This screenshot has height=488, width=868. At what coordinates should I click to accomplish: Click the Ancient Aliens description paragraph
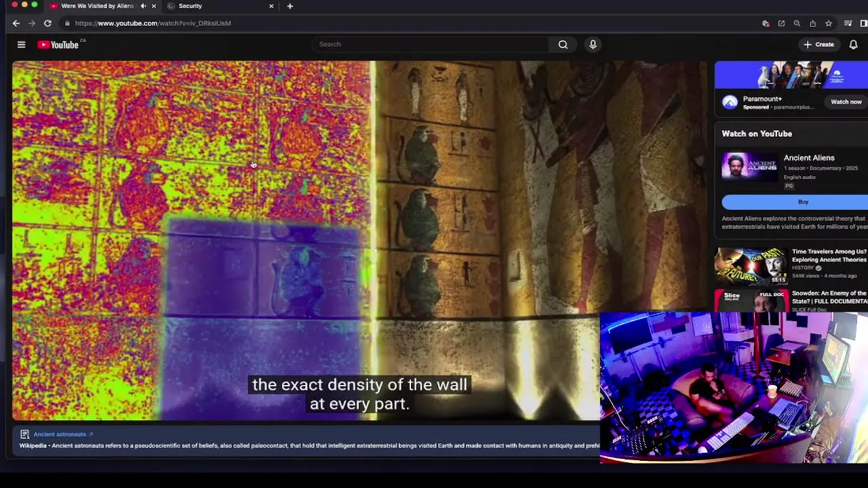[793, 222]
